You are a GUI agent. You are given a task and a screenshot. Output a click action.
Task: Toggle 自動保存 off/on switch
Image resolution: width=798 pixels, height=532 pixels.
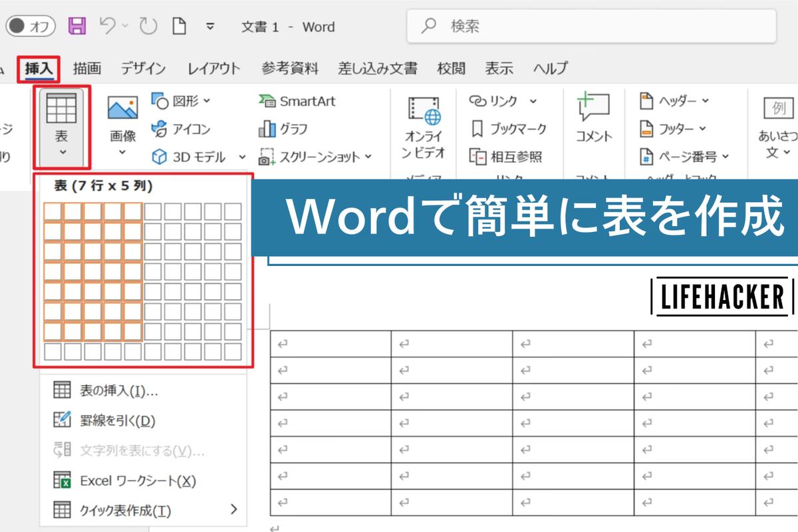click(x=29, y=25)
